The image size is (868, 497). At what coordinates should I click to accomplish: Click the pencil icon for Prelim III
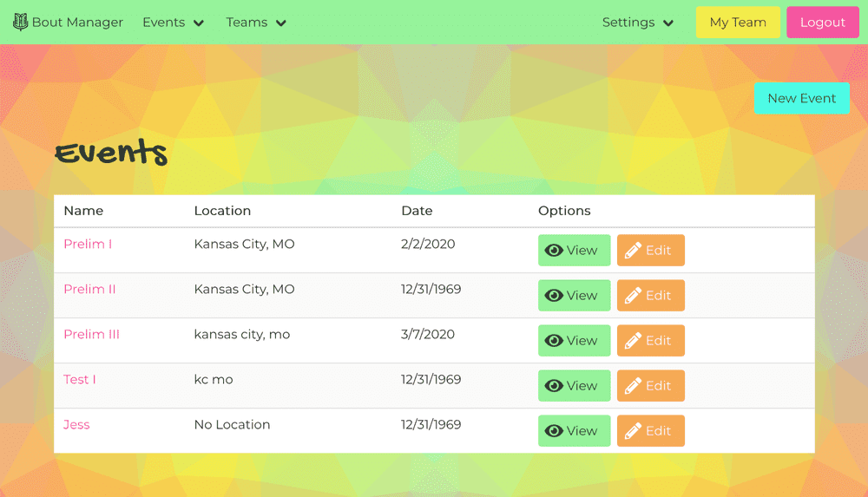point(634,341)
